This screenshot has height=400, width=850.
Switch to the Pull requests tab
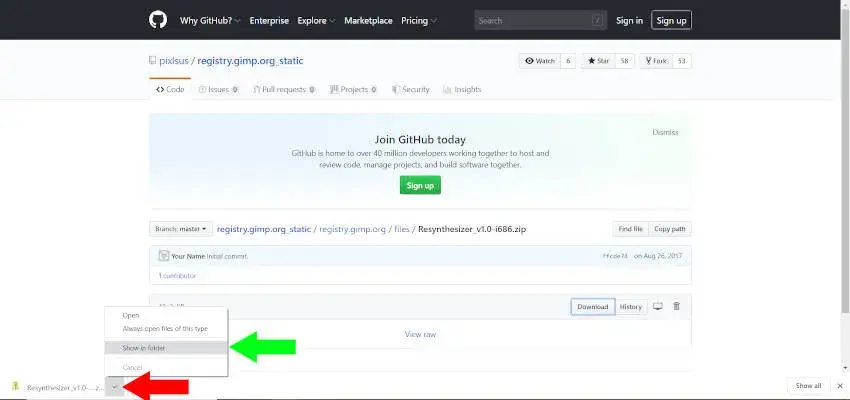tap(284, 89)
